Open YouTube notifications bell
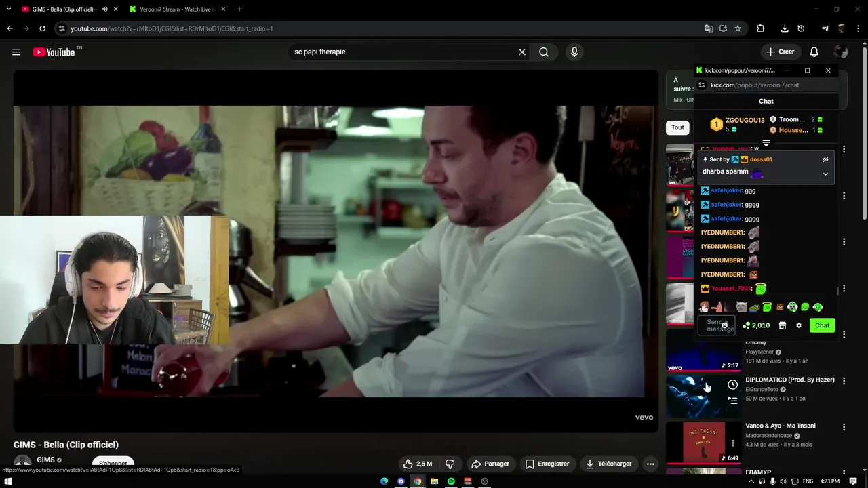This screenshot has height=488, width=868. pyautogui.click(x=814, y=52)
